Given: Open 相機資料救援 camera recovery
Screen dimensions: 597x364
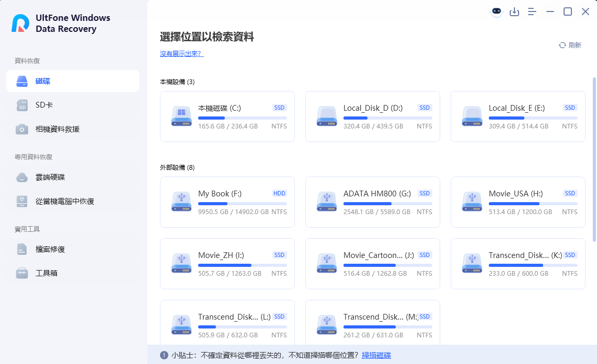Looking at the screenshot, I should (x=73, y=129).
